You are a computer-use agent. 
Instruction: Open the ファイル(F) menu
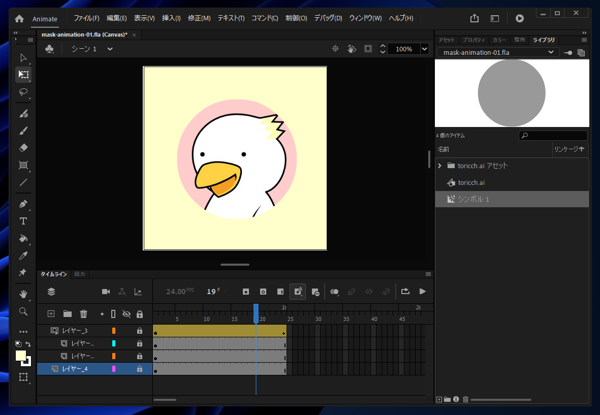coord(86,18)
